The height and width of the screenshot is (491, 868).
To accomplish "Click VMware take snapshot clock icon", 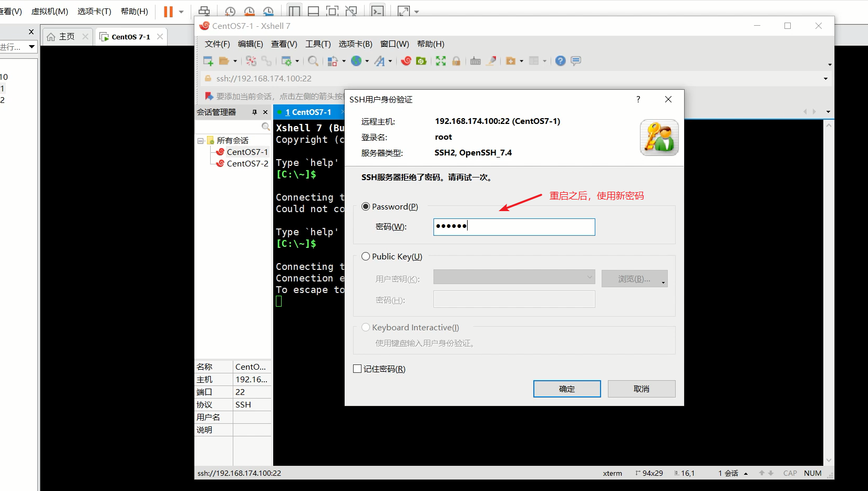I will (230, 12).
